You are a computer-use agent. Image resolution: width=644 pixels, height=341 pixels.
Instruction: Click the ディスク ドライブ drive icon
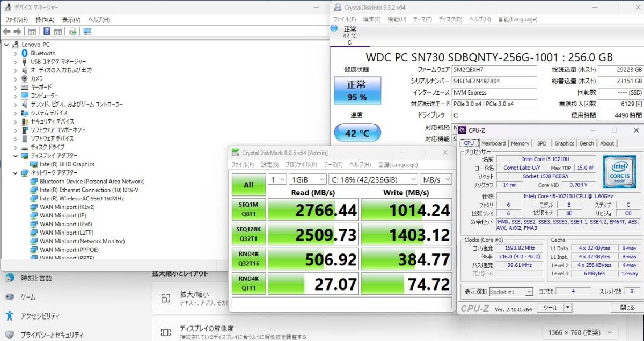point(25,147)
